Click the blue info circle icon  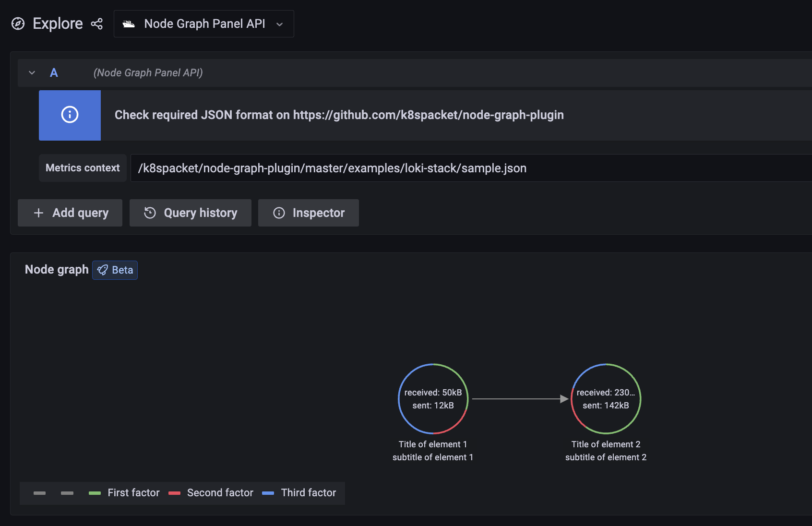[70, 115]
